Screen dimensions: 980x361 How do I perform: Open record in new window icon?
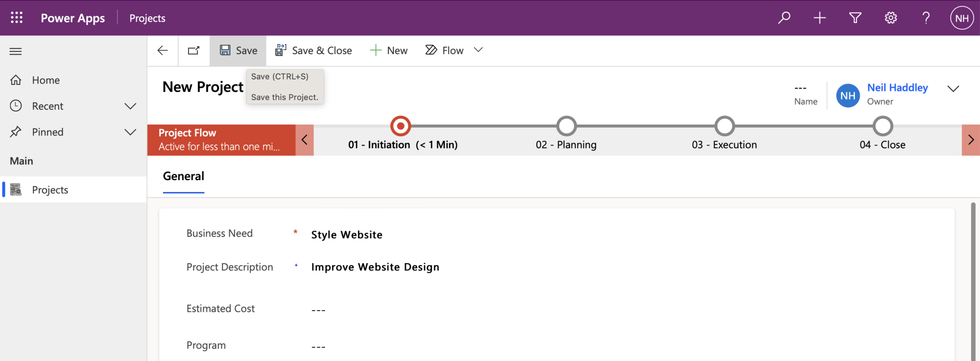[194, 51]
